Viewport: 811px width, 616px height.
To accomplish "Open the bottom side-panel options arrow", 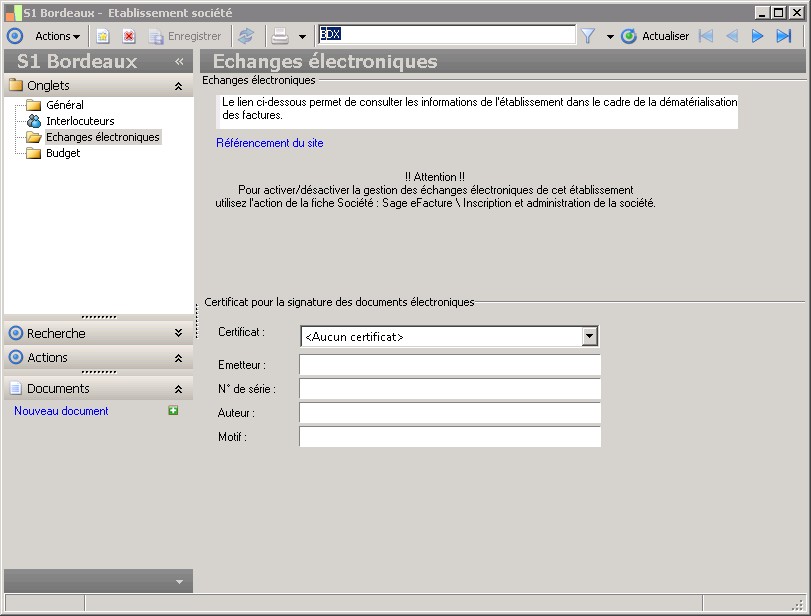I will click(179, 582).
